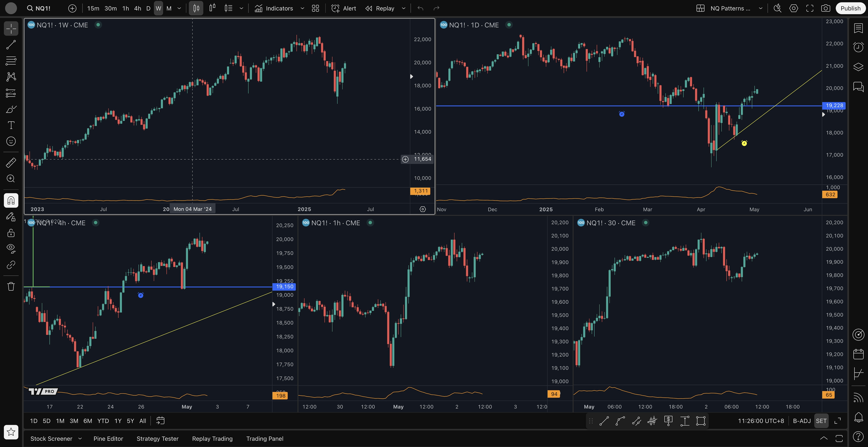Select the trend line drawing tool

pyautogui.click(x=11, y=45)
